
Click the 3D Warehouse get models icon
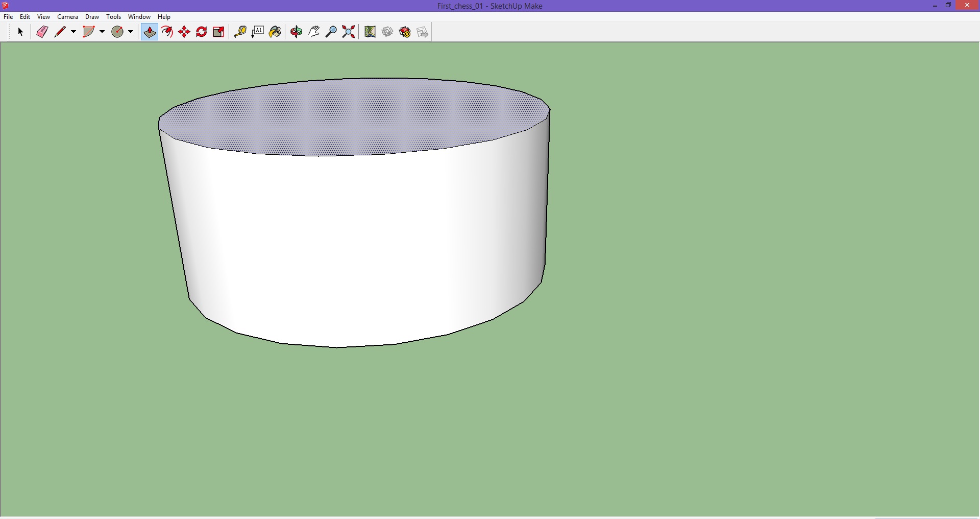point(387,32)
